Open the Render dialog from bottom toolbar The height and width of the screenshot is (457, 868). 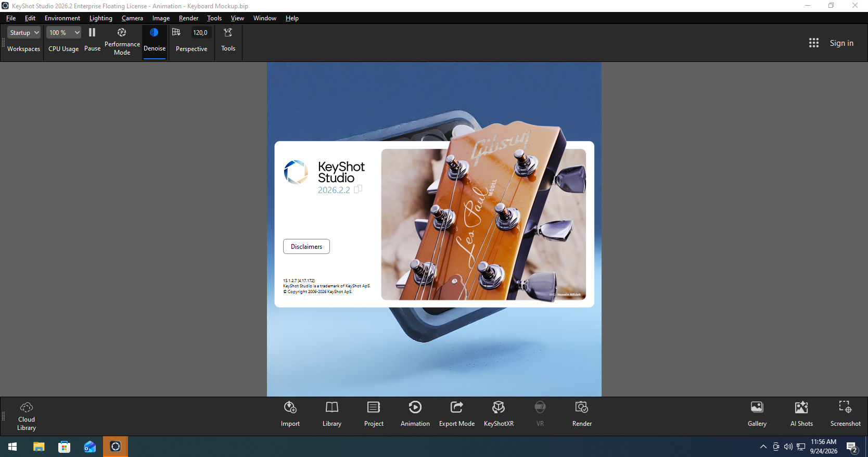pyautogui.click(x=582, y=414)
